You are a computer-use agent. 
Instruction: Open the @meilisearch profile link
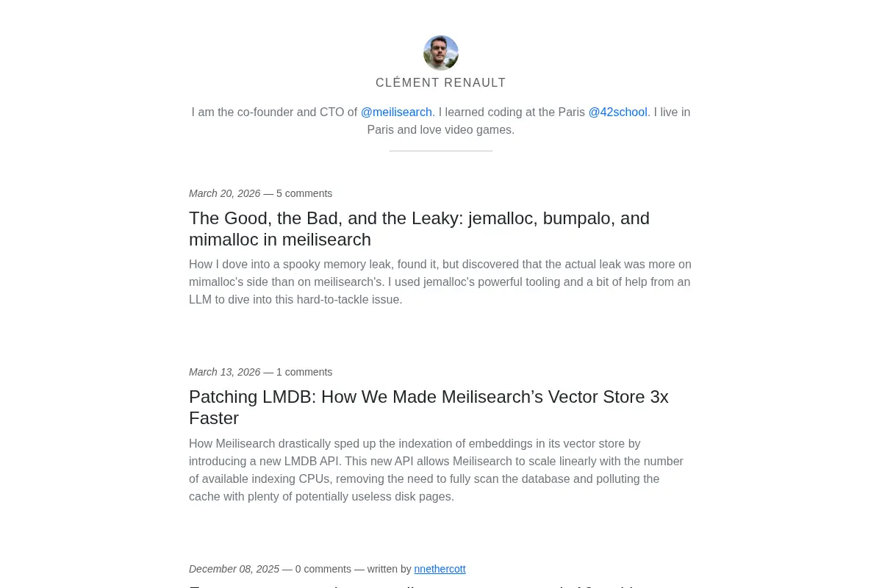396,112
